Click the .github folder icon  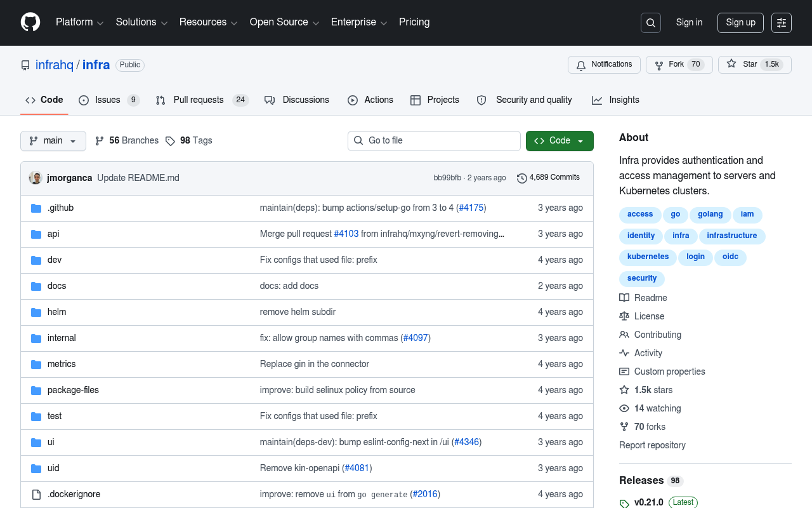coord(36,208)
